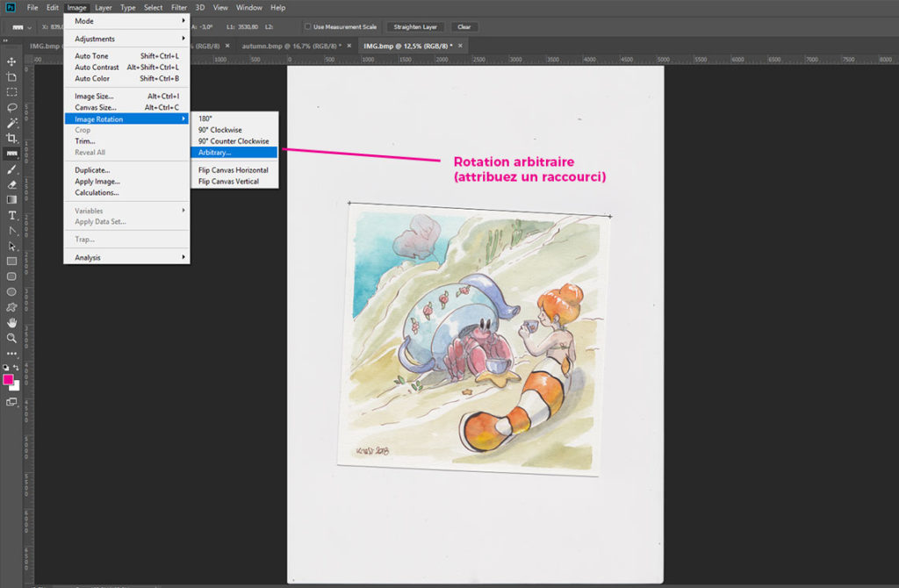This screenshot has width=899, height=588.
Task: Select the Ellipse shape tool
Action: pyautogui.click(x=11, y=291)
